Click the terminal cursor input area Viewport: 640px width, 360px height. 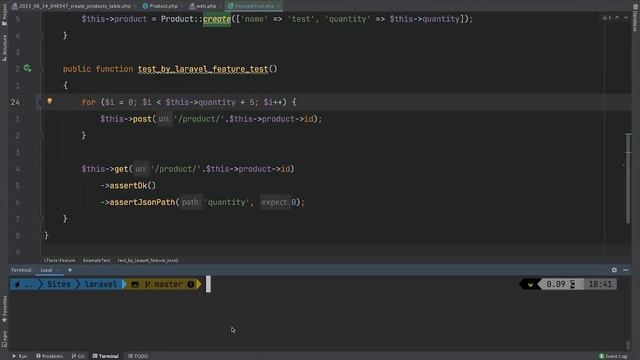click(x=208, y=284)
